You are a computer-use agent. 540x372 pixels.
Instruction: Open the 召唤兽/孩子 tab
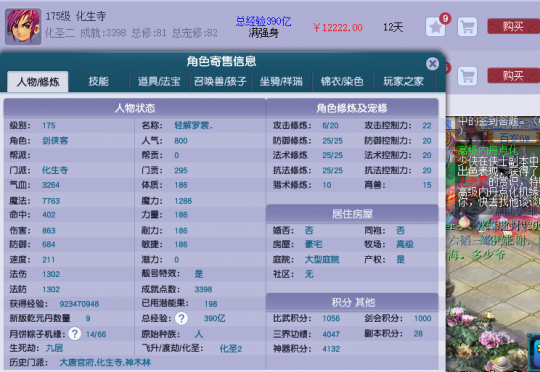pos(220,82)
